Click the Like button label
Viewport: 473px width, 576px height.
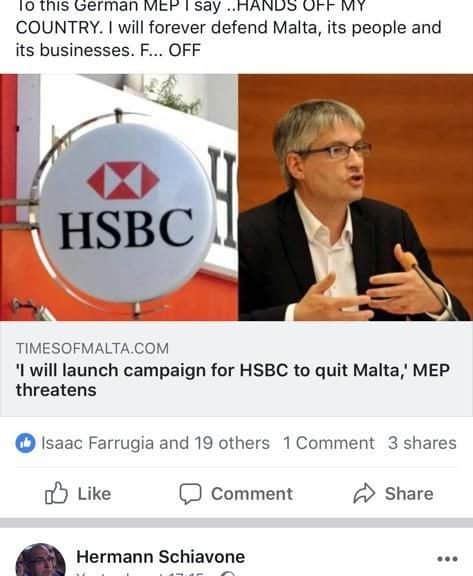tap(94, 494)
